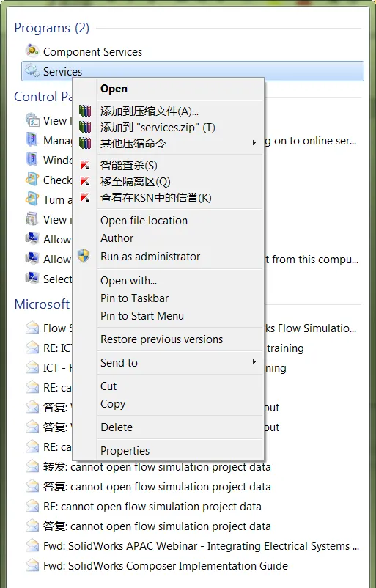Click the shield icon beside Run as administrator
The width and height of the screenshot is (376, 588).
[84, 256]
